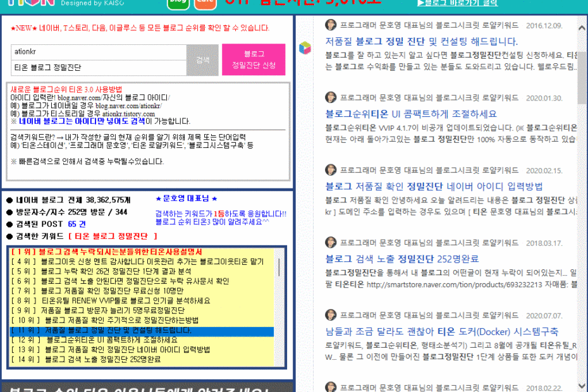Click the author name beside the 2020.02.15 date
The height and width of the screenshot is (392, 588).
[429, 170]
